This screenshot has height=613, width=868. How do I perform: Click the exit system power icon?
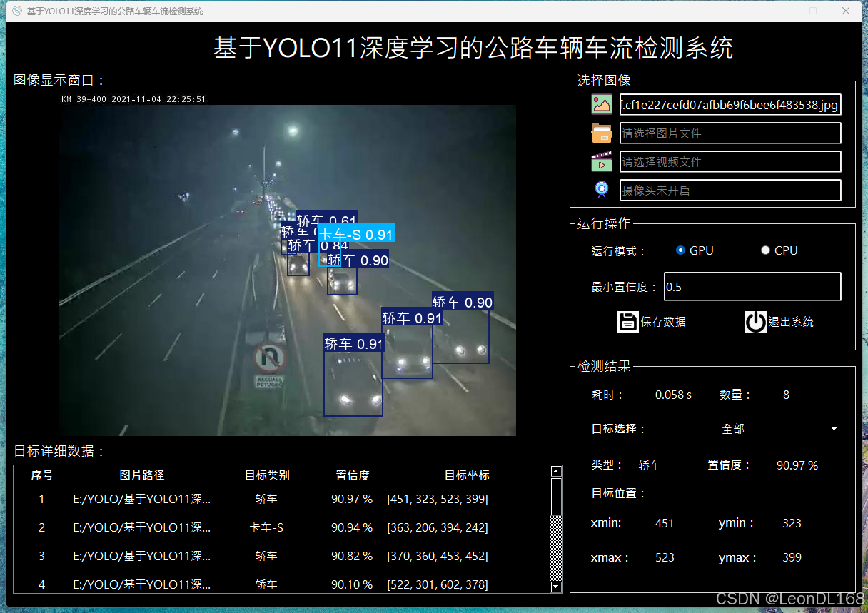[x=755, y=322]
